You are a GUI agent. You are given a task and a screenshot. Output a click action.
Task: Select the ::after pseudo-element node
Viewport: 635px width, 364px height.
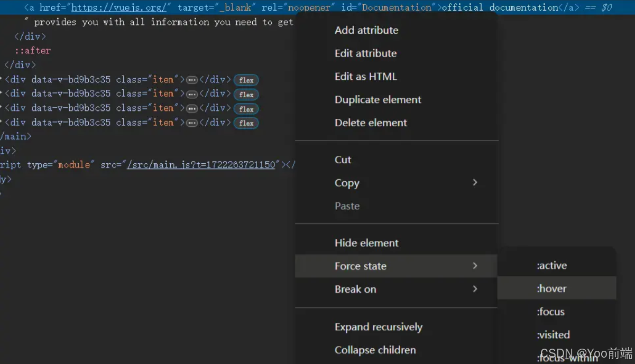(33, 51)
